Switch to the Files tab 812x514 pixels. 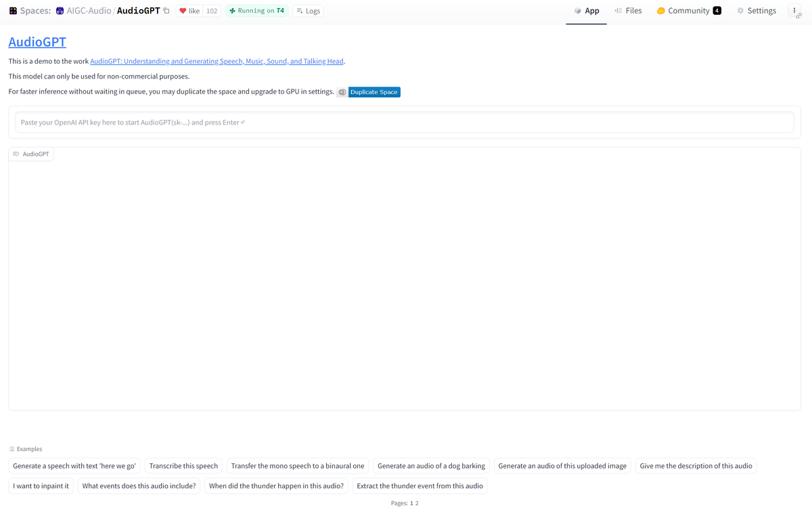(628, 11)
